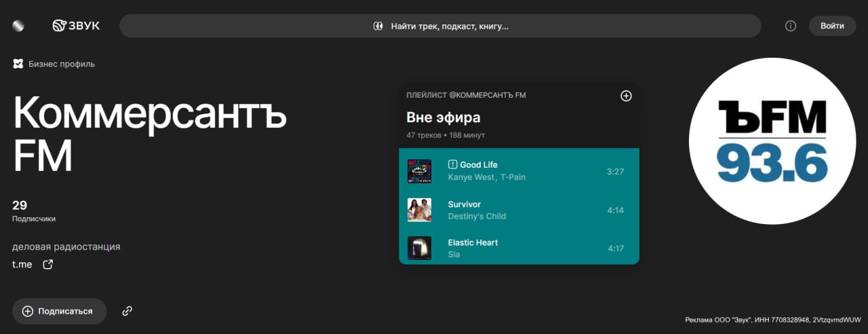Click "47 треков • 188 минут" text

pyautogui.click(x=446, y=135)
